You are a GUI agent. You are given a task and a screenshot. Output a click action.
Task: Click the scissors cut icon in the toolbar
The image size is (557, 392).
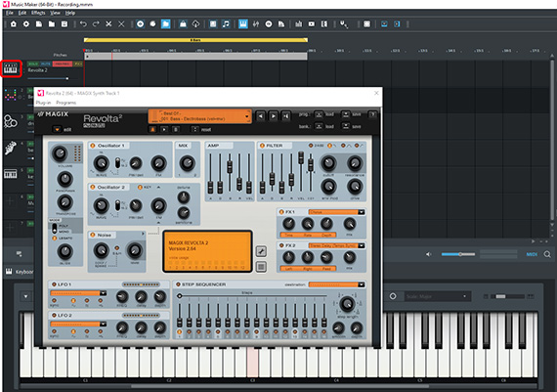pos(108,24)
